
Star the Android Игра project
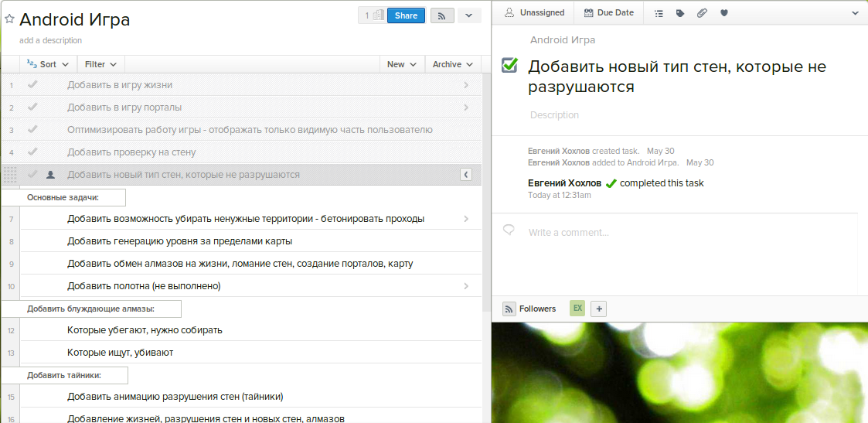click(x=9, y=19)
